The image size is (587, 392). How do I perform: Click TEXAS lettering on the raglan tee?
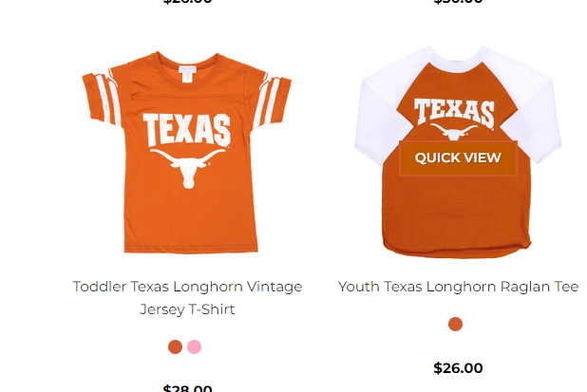(454, 113)
